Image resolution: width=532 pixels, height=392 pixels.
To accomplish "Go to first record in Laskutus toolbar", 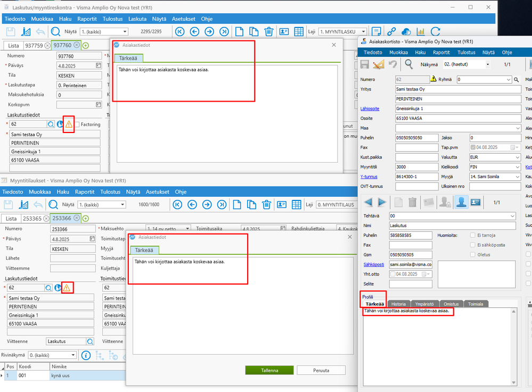I will [180, 32].
